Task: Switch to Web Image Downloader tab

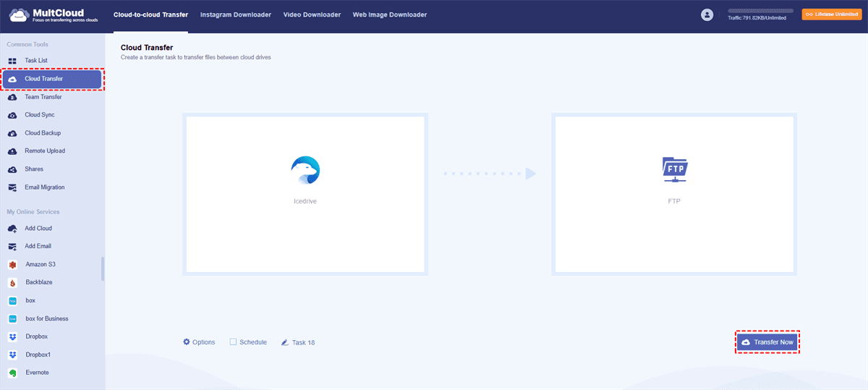Action: (390, 14)
